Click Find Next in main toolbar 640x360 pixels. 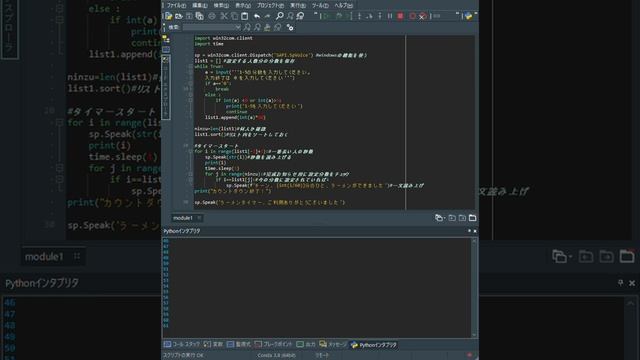point(290,16)
